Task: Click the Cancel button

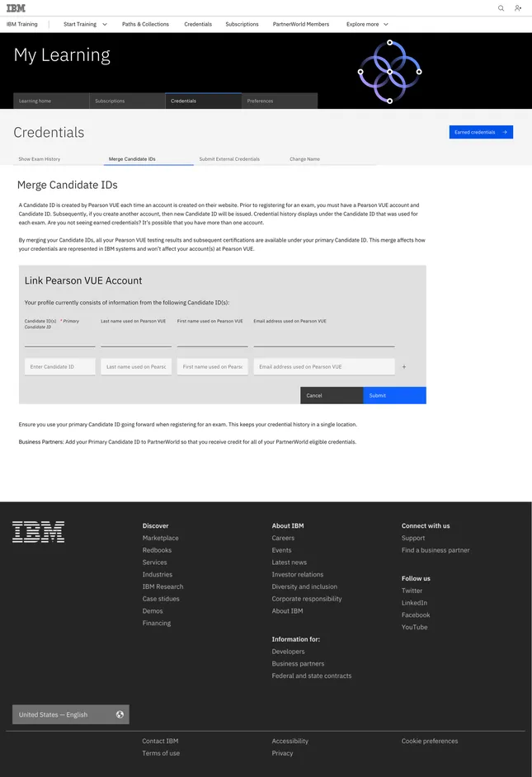Action: [x=332, y=395]
